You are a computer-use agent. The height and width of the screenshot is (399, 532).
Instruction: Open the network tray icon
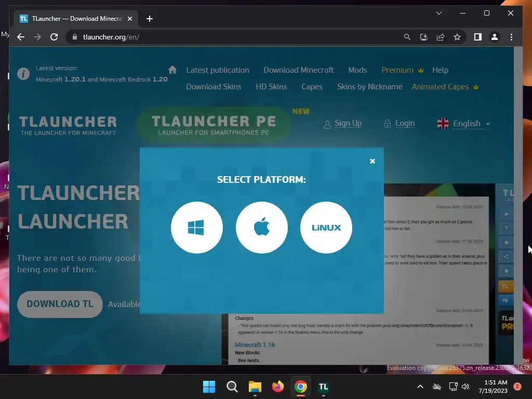(x=453, y=387)
